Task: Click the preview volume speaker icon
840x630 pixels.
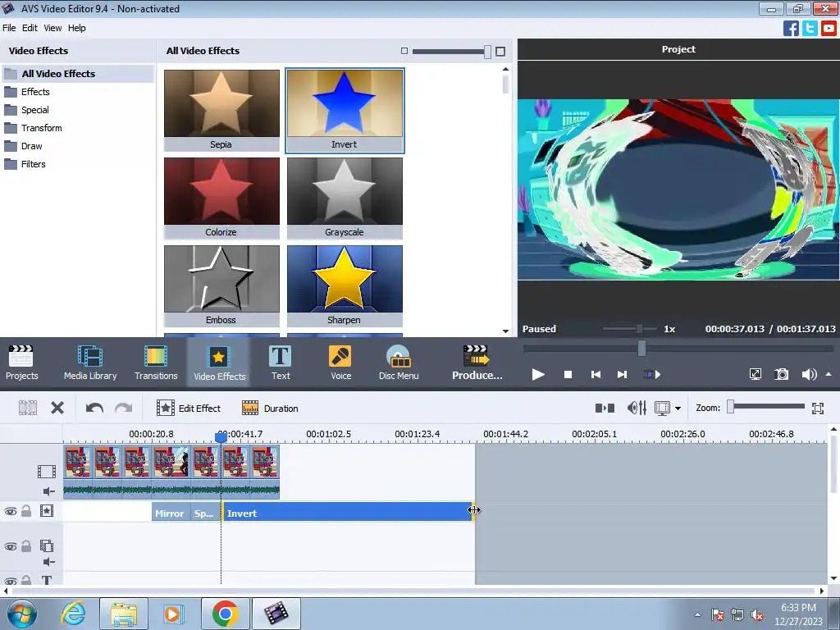Action: tap(808, 374)
